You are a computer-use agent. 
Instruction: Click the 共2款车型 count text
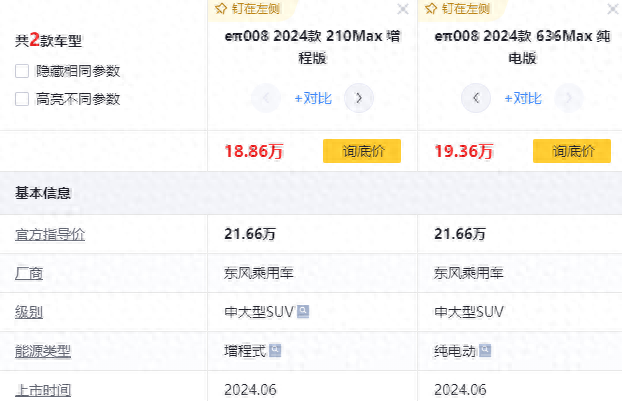tap(48, 40)
